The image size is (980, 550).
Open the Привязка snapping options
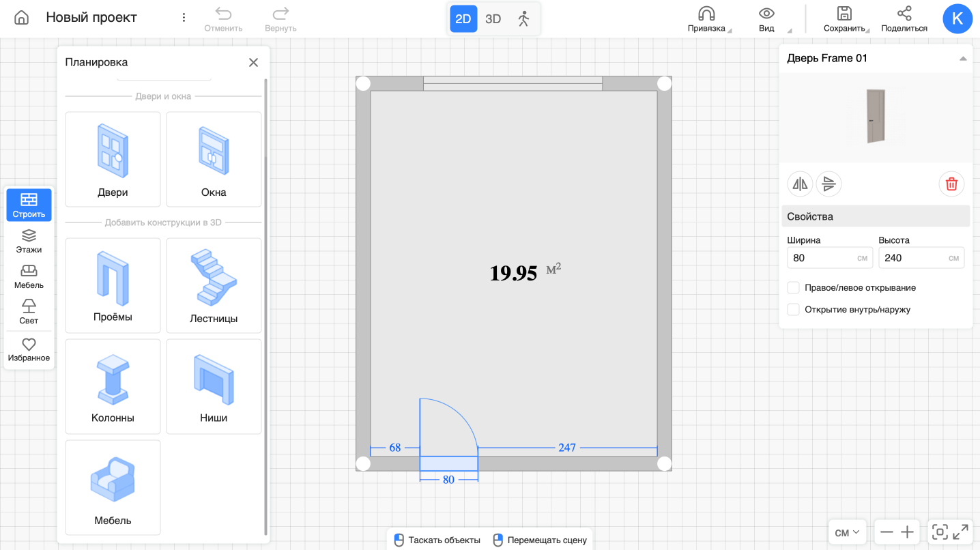coord(706,19)
